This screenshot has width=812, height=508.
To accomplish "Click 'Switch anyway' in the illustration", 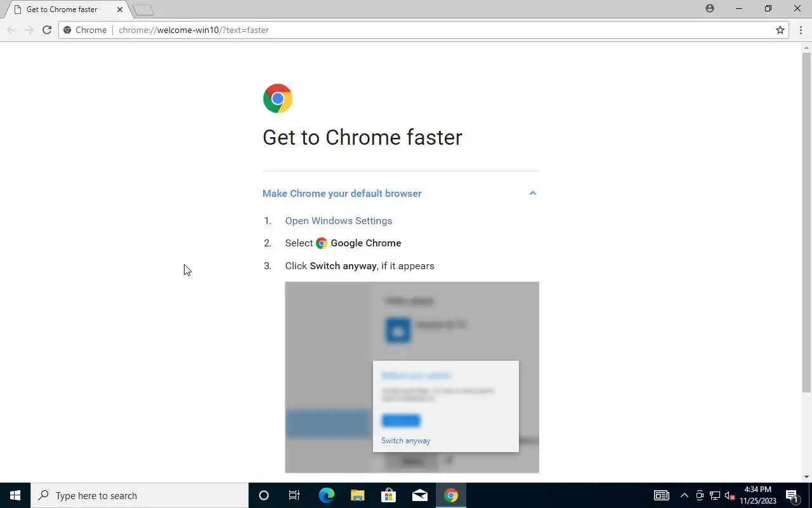I will click(x=406, y=441).
